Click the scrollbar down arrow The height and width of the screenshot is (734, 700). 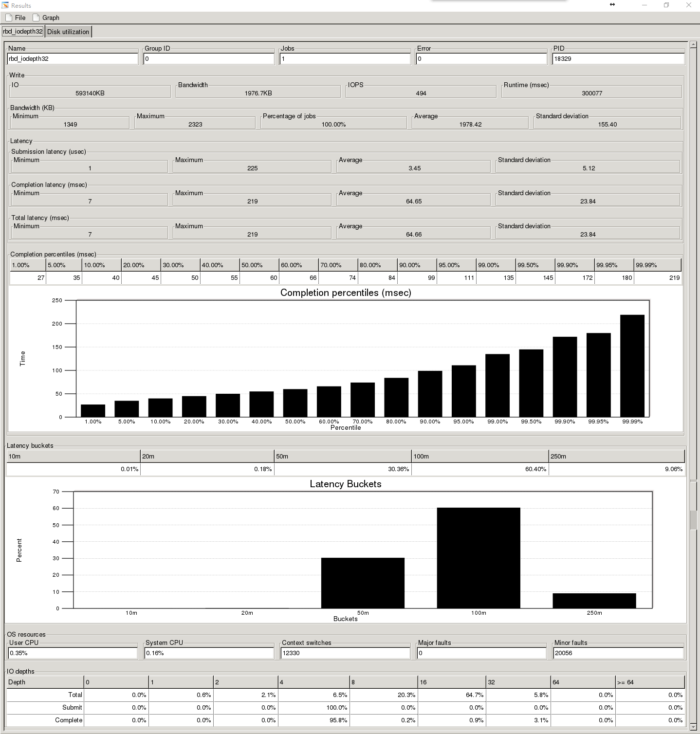[x=694, y=727]
